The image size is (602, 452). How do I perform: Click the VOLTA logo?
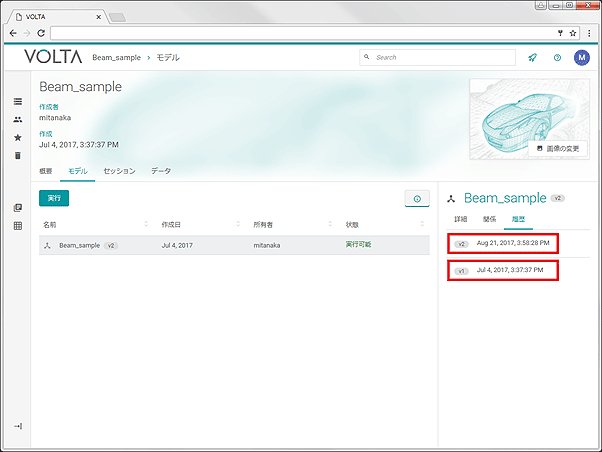click(53, 57)
